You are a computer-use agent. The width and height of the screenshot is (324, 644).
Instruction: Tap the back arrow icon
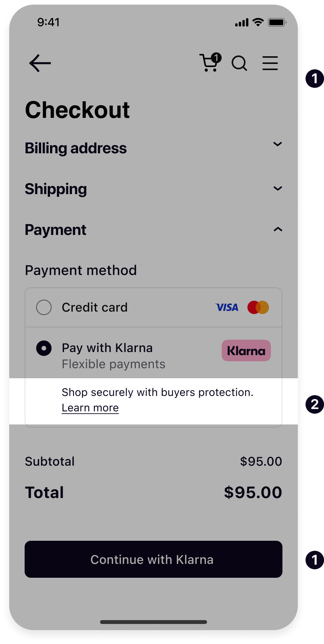[x=40, y=63]
